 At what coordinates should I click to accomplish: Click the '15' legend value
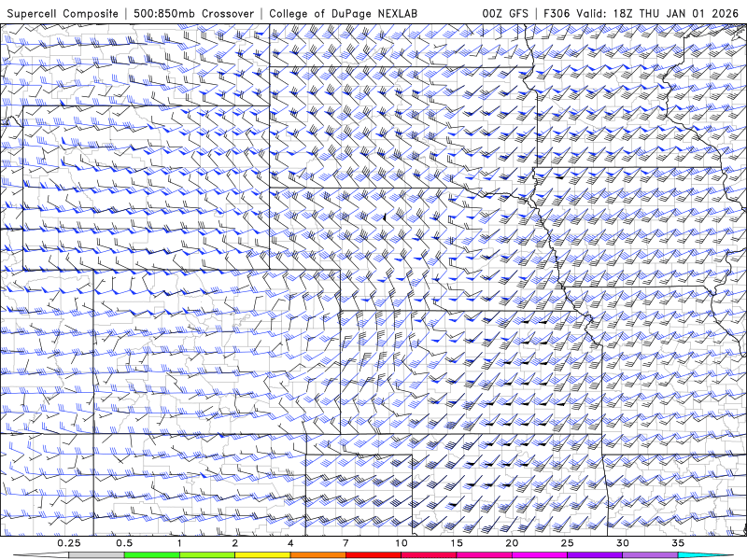(x=457, y=543)
